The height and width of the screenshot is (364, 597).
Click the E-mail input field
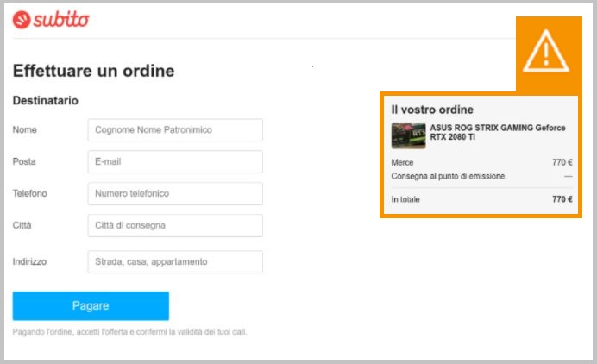[175, 162]
